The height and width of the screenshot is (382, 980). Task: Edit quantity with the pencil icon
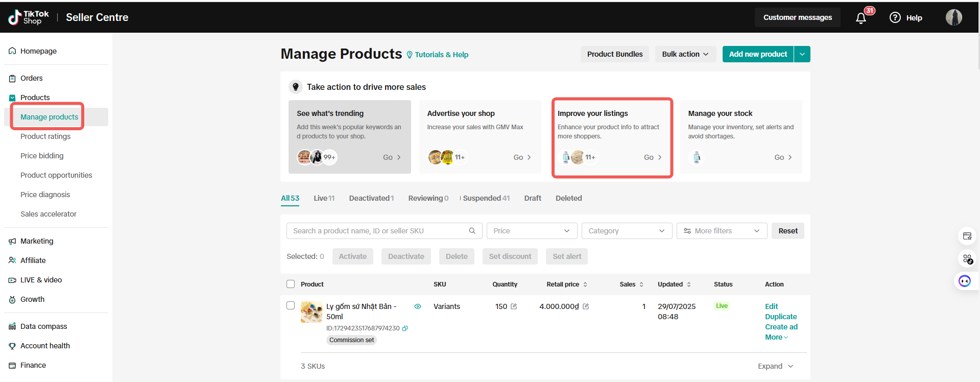(x=514, y=306)
